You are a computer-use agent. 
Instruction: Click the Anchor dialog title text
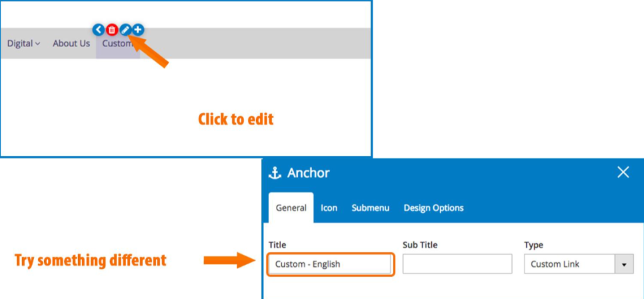(x=308, y=173)
